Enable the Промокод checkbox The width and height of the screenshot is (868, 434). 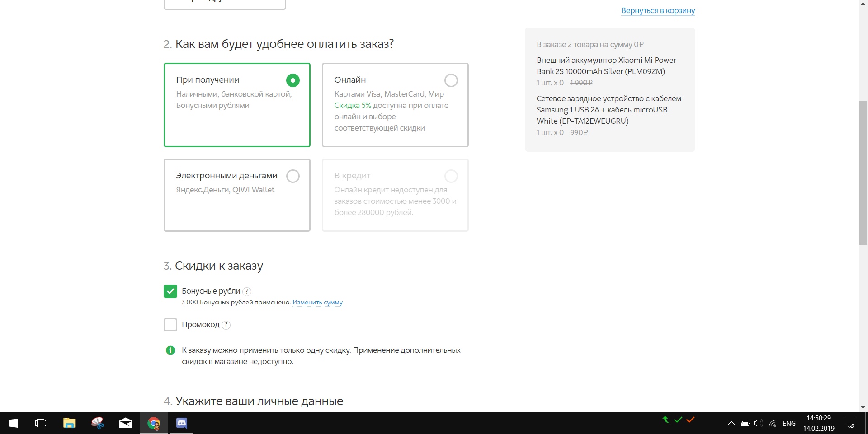170,325
